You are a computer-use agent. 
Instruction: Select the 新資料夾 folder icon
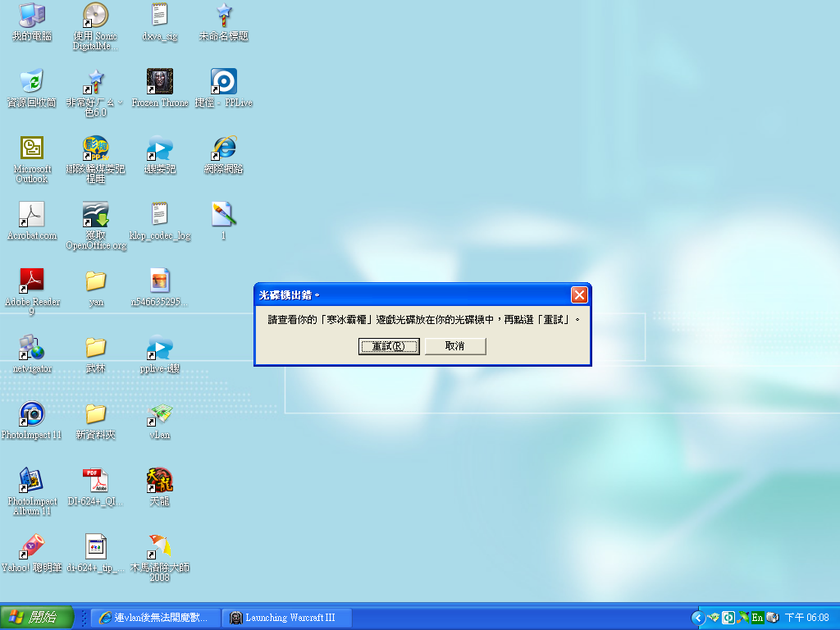(95, 414)
